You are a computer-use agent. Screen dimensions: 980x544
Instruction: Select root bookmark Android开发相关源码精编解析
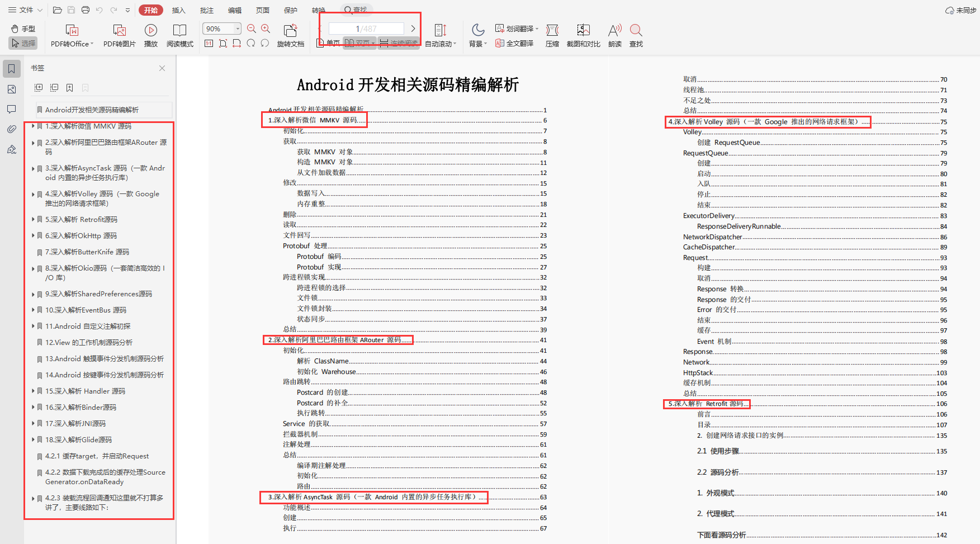103,110
